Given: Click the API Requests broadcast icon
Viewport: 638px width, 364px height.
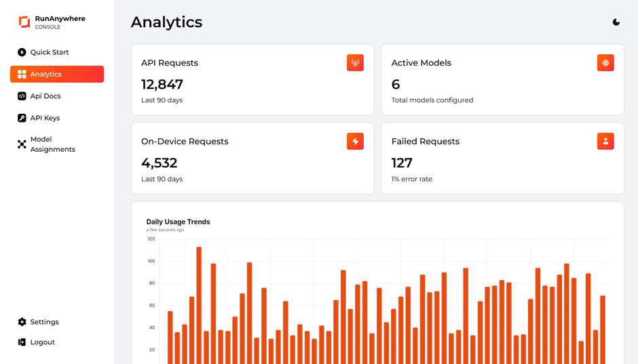Looking at the screenshot, I should click(x=355, y=63).
